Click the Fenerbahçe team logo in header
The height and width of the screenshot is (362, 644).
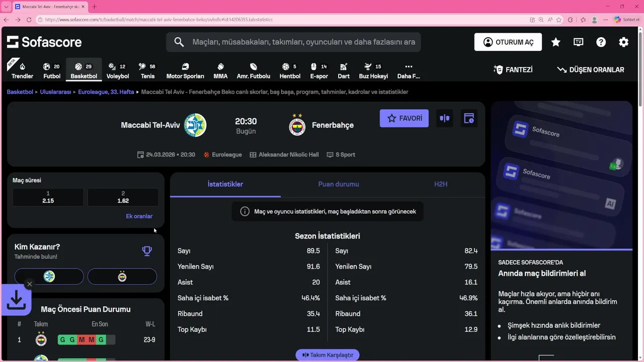pyautogui.click(x=297, y=125)
